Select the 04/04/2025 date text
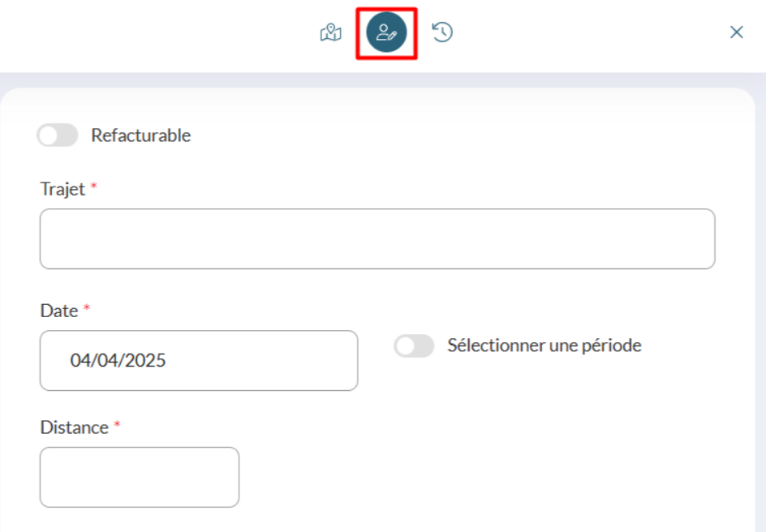766x532 pixels. 118,360
